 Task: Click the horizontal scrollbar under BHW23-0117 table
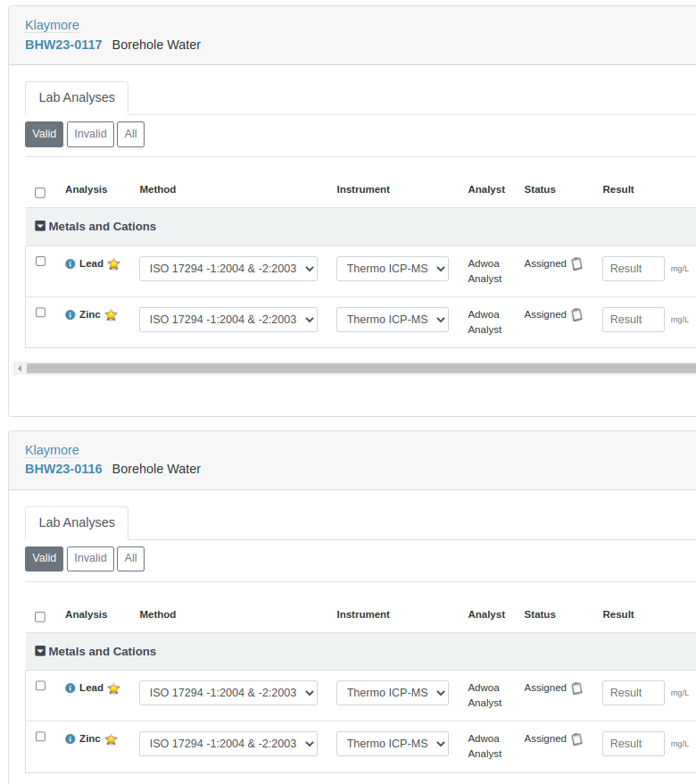click(x=357, y=368)
